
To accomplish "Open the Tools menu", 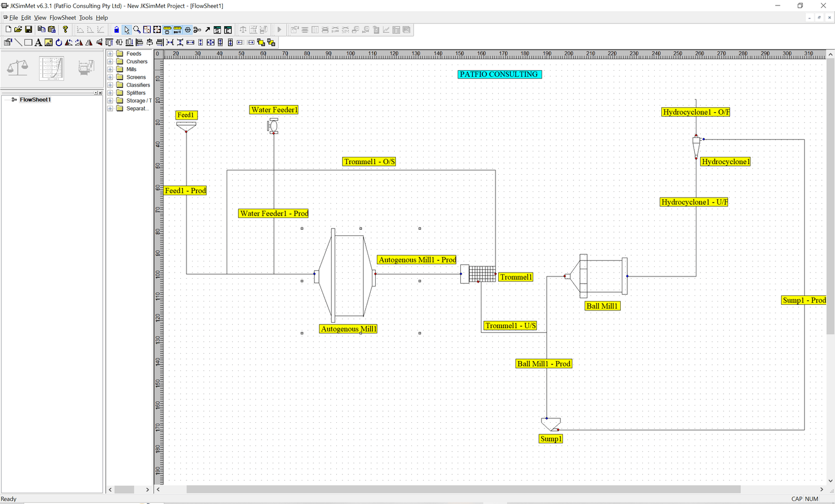I will click(x=86, y=18).
